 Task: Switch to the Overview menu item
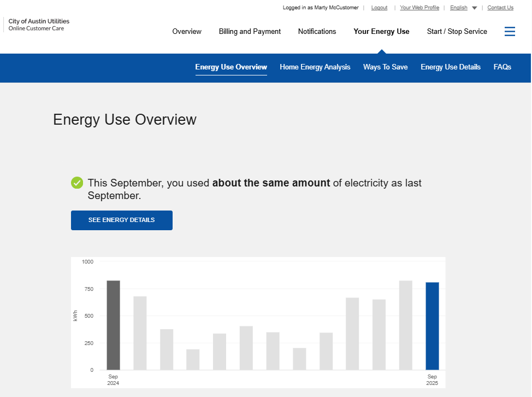(x=187, y=31)
